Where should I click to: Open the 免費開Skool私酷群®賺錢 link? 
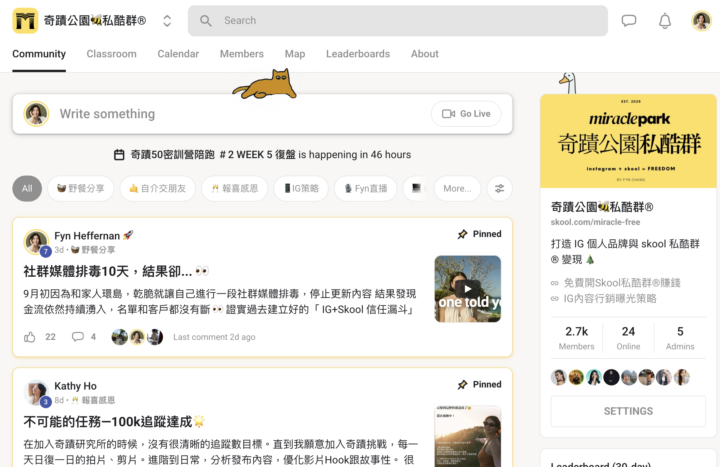pos(622,283)
